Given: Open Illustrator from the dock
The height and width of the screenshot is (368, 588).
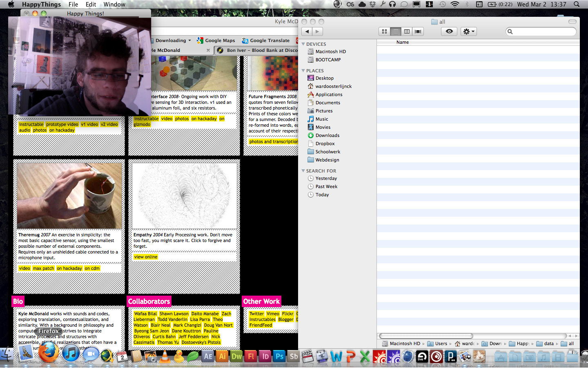Looking at the screenshot, I should pos(222,357).
